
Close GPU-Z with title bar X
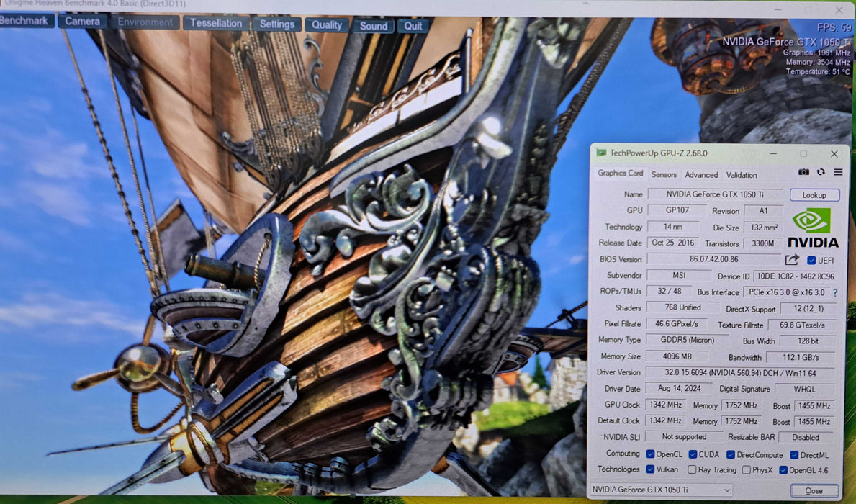(834, 154)
